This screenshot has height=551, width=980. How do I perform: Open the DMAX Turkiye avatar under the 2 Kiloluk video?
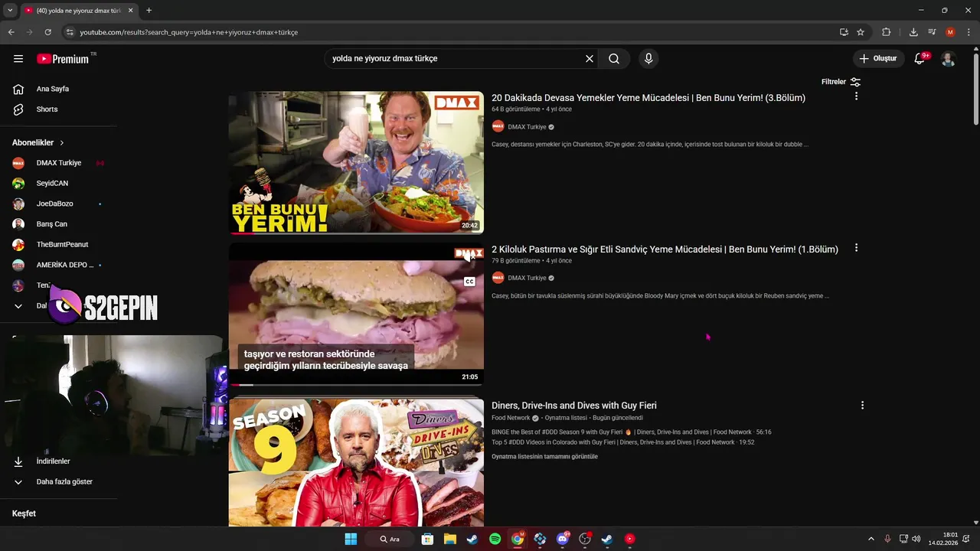(x=498, y=278)
